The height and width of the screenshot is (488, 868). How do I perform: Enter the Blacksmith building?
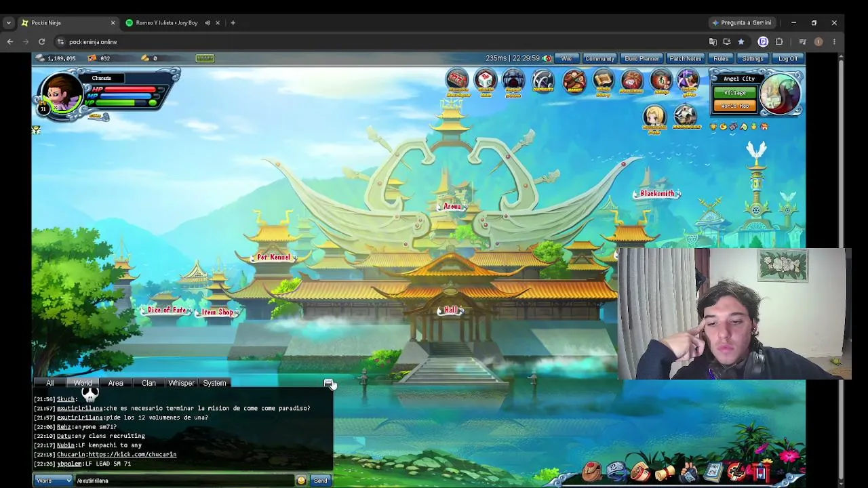point(658,194)
